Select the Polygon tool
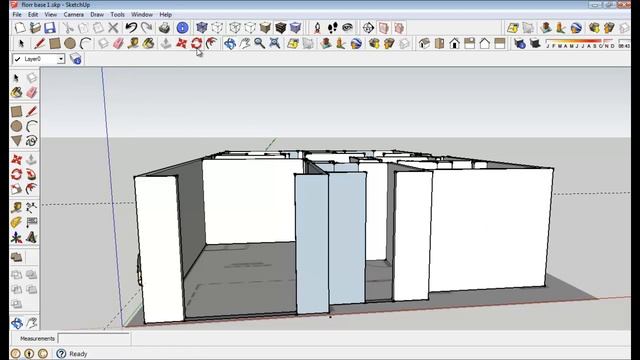The image size is (640, 360). click(x=16, y=141)
